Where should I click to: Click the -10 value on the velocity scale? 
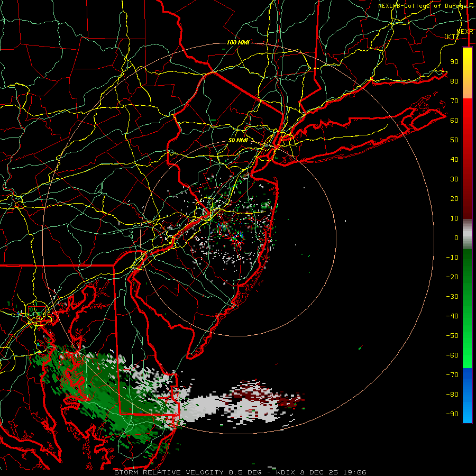coord(452,258)
